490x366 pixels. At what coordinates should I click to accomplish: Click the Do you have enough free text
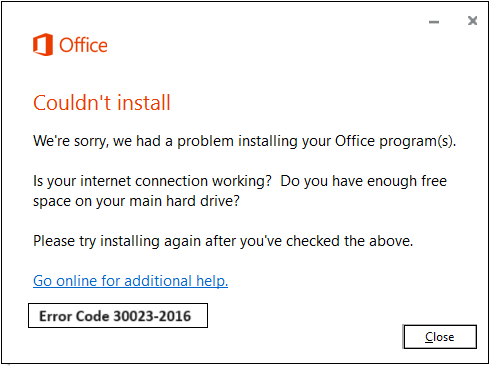point(364,181)
